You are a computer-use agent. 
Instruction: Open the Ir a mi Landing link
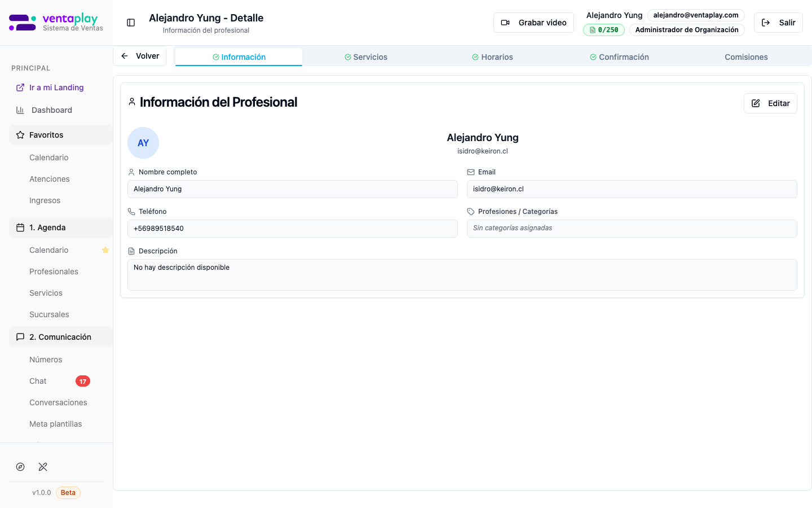click(x=56, y=87)
